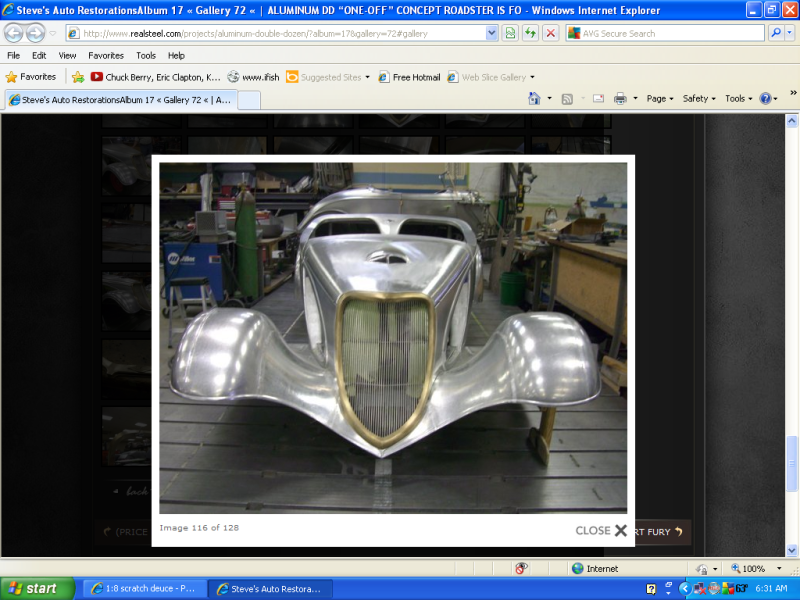This screenshot has width=800, height=600.
Task: Open the Free Hotmail favorites link
Action: coord(409,77)
